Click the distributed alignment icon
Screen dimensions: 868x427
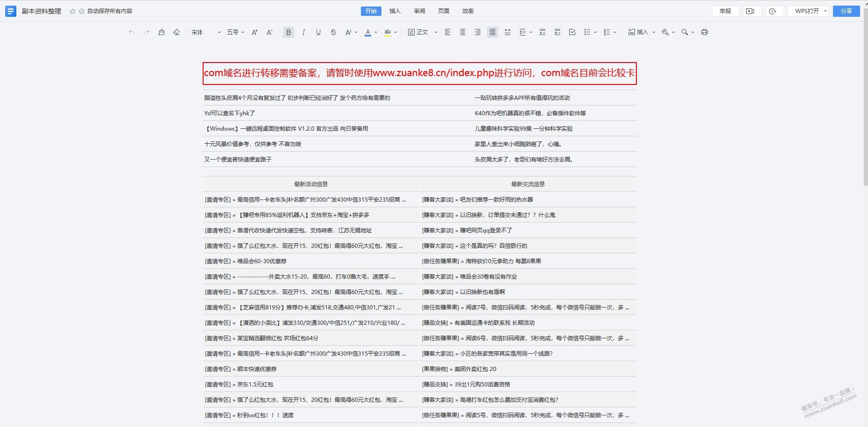(x=508, y=32)
